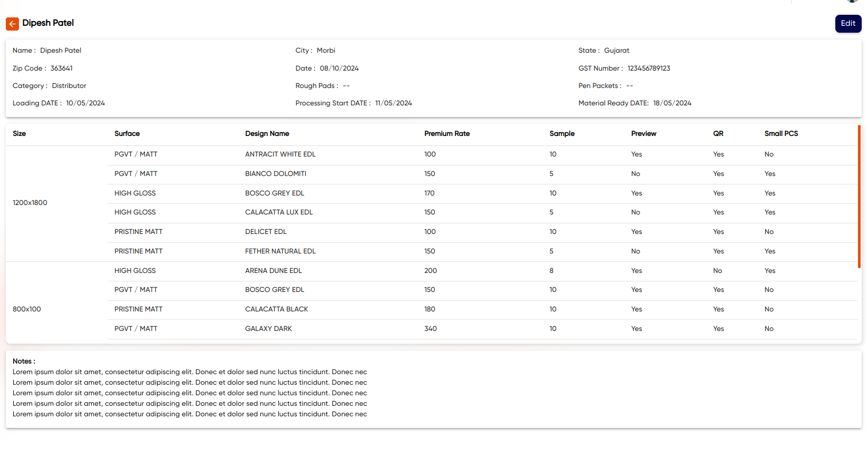
Task: Select the BIANCO DOLOMITI design name
Action: click(275, 174)
